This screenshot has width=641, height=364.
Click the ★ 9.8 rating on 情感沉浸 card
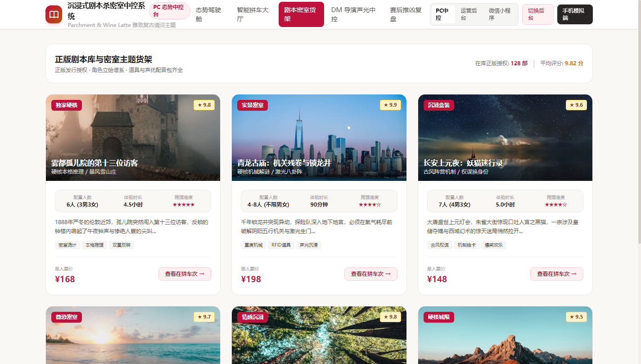[x=390, y=317]
